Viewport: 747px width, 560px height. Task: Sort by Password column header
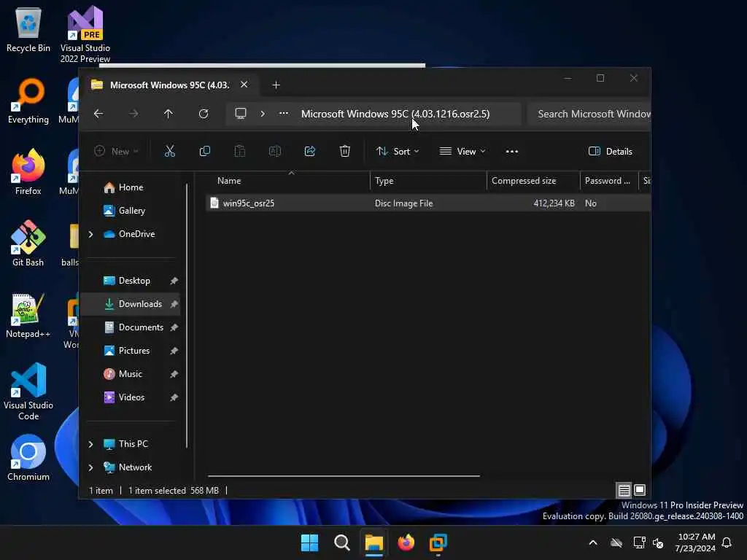608,181
